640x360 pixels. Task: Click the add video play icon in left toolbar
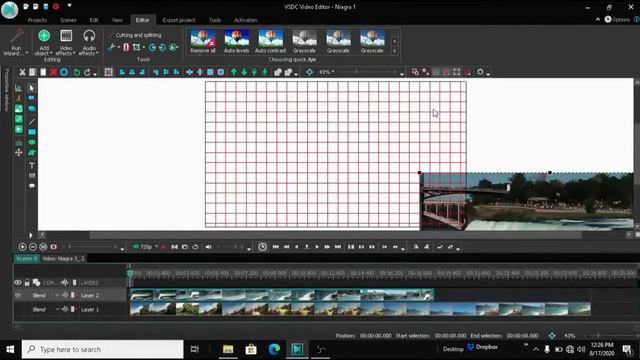click(x=19, y=129)
